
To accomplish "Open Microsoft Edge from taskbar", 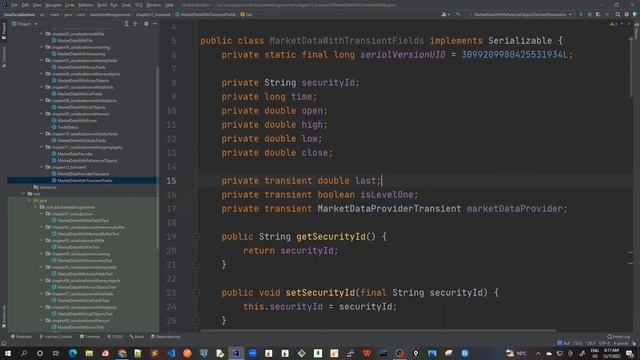I will [73, 353].
